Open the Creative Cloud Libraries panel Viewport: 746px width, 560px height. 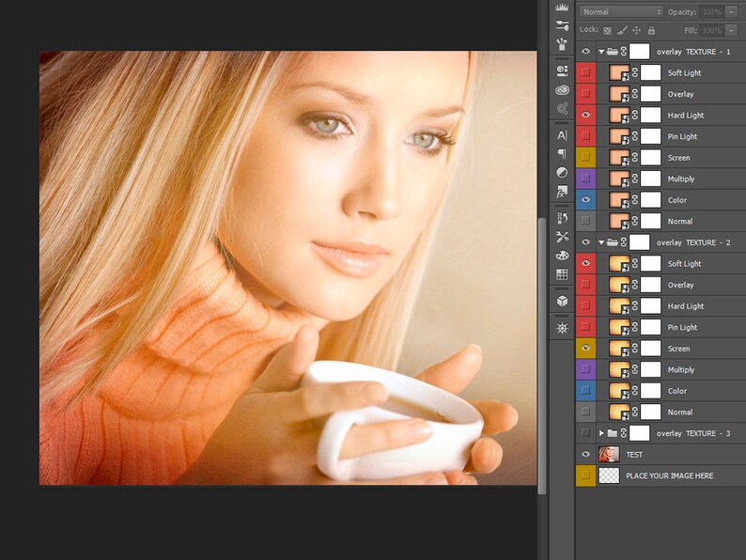click(562, 90)
